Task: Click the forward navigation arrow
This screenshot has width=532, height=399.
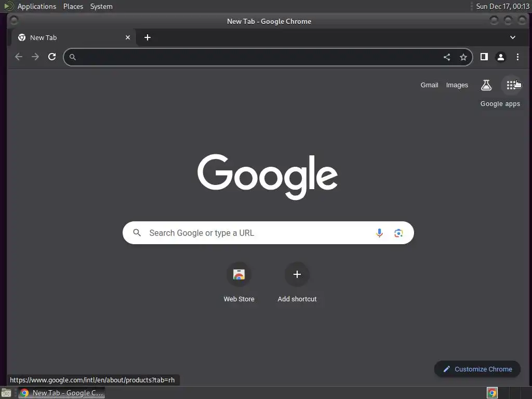Action: [x=35, y=57]
